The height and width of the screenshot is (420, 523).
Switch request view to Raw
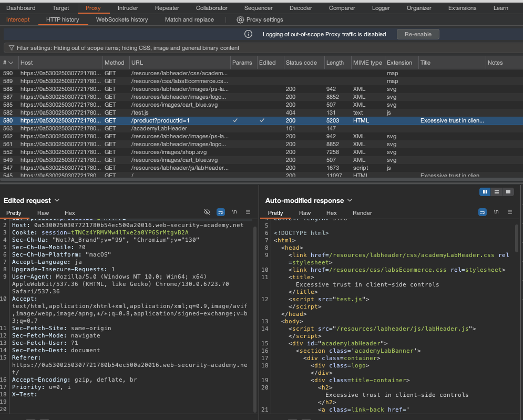pyautogui.click(x=43, y=213)
